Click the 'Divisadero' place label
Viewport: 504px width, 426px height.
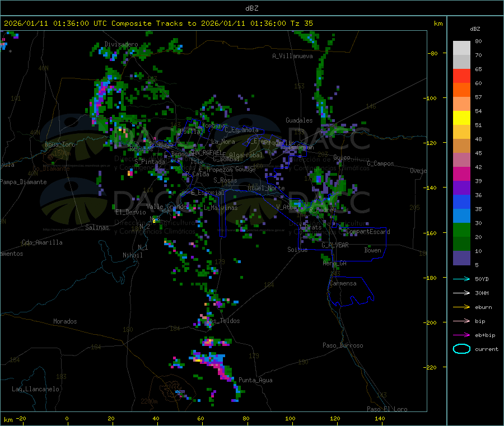(121, 44)
